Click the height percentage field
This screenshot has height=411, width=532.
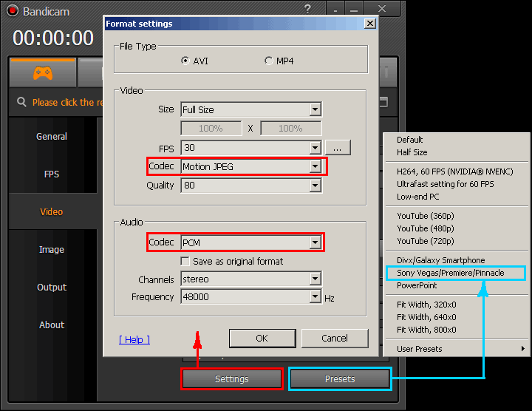pos(291,129)
